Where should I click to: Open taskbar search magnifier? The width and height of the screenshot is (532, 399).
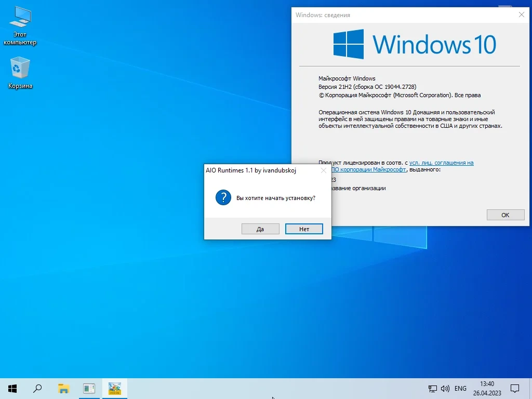(x=37, y=389)
